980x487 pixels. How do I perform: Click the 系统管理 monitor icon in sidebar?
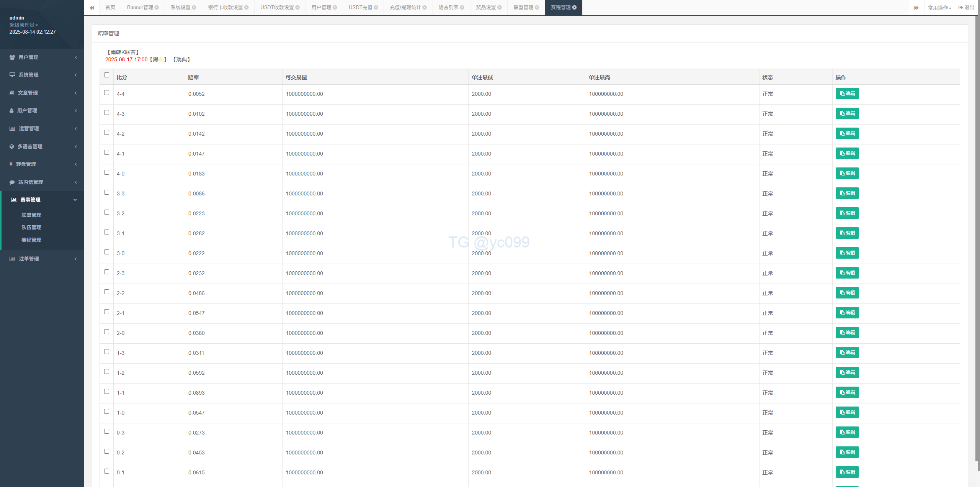coord(12,75)
